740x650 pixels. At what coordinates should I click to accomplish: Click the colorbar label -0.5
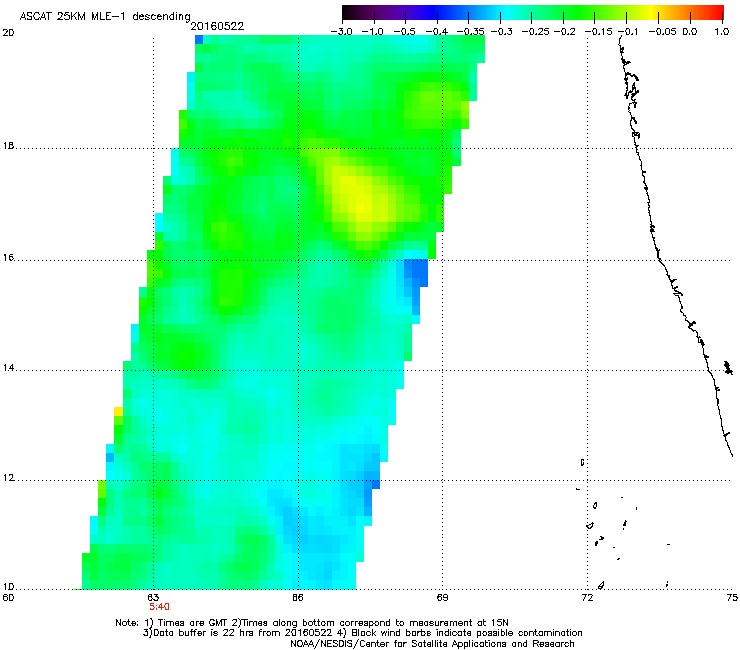point(404,32)
